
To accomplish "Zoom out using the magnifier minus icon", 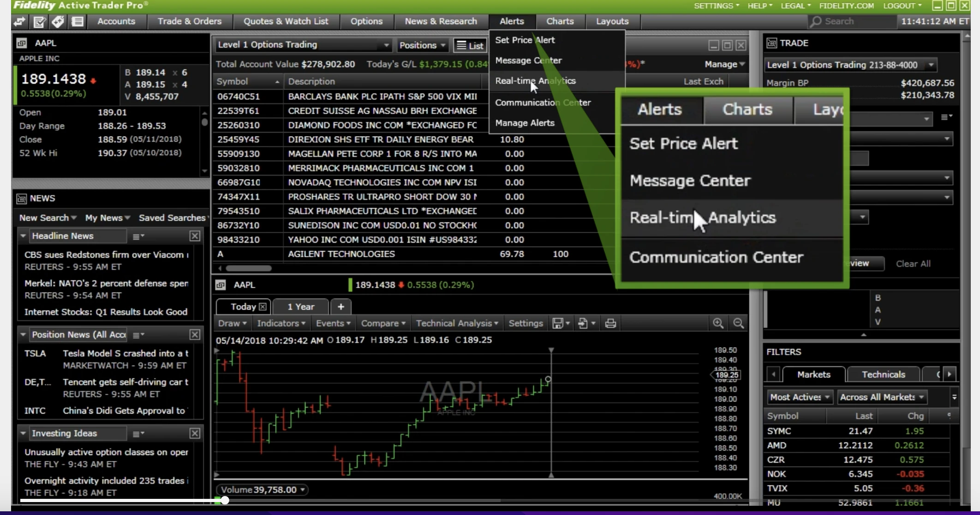I will 738,323.
